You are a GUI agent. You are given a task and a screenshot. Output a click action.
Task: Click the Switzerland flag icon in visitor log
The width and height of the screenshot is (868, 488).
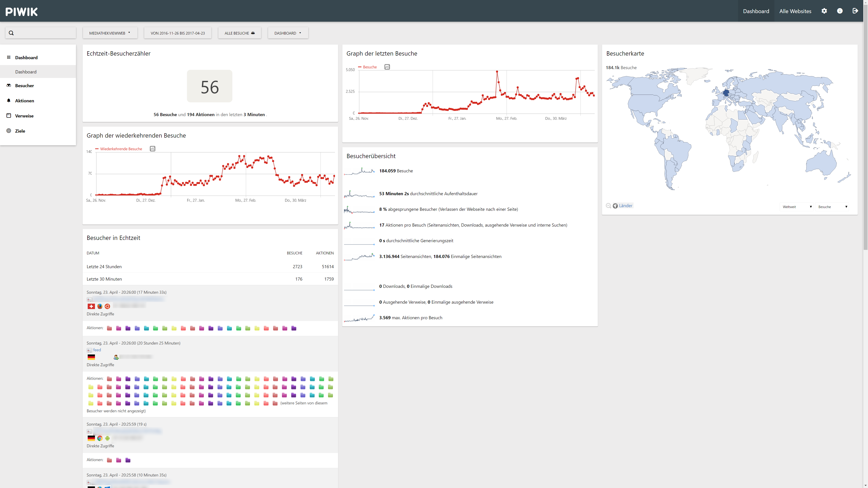pos(91,306)
